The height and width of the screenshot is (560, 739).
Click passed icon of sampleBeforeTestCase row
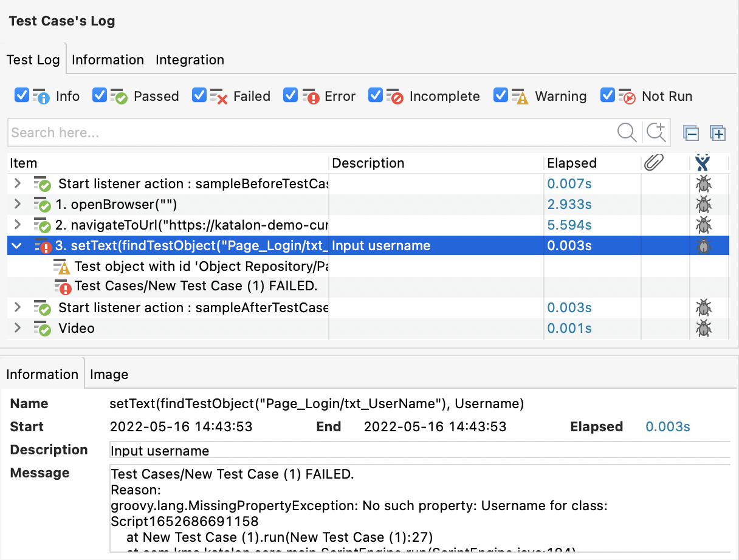tap(42, 184)
